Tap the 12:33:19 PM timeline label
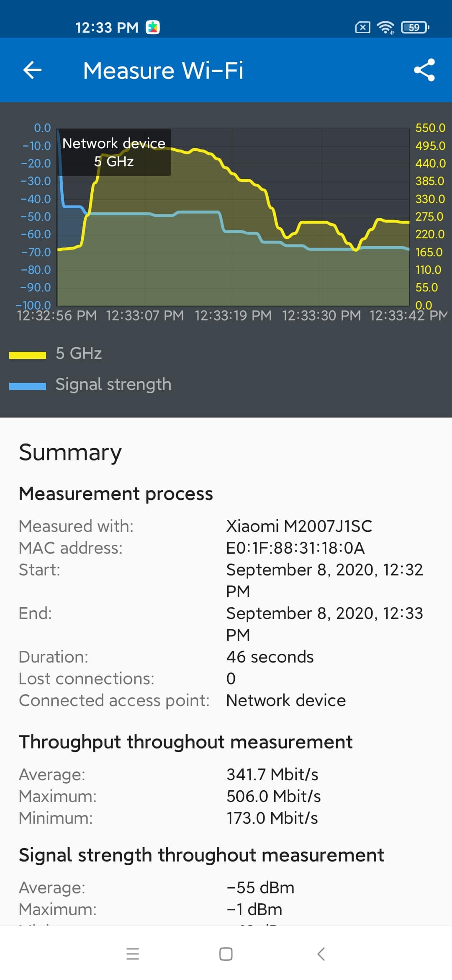Screen dimensions: 452x980 233,315
